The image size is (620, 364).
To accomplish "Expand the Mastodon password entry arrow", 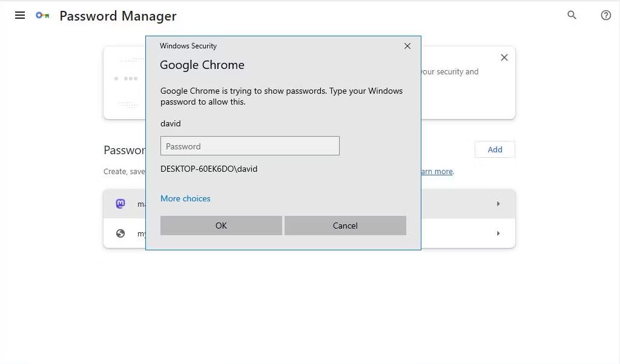I will (x=498, y=204).
